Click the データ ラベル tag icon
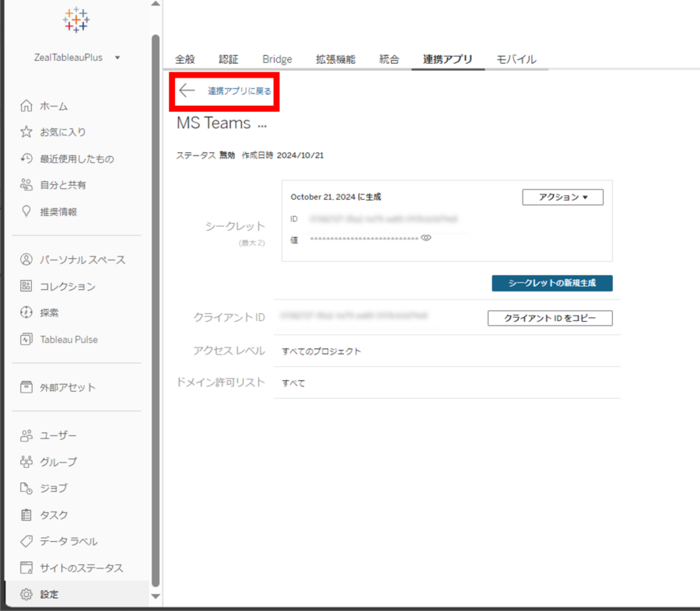 click(26, 541)
